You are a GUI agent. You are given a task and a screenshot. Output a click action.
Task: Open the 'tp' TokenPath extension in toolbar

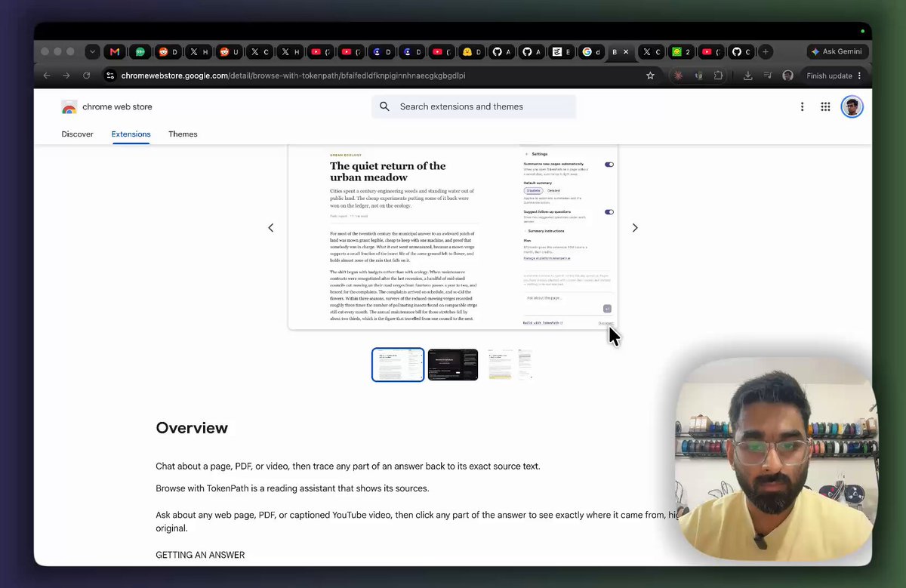(698, 75)
